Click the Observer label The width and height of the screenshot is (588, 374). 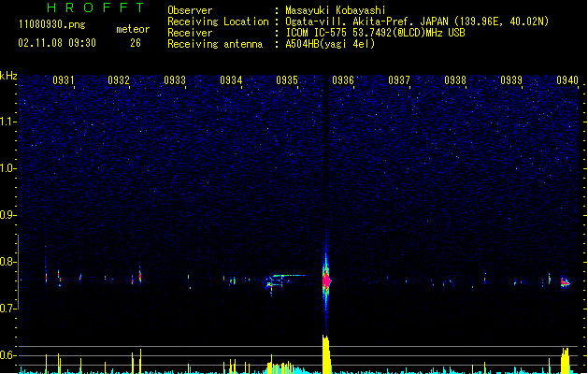pyautogui.click(x=190, y=10)
